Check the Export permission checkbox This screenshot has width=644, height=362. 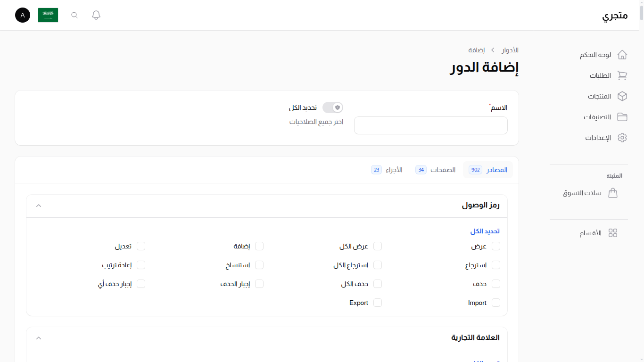point(378,303)
